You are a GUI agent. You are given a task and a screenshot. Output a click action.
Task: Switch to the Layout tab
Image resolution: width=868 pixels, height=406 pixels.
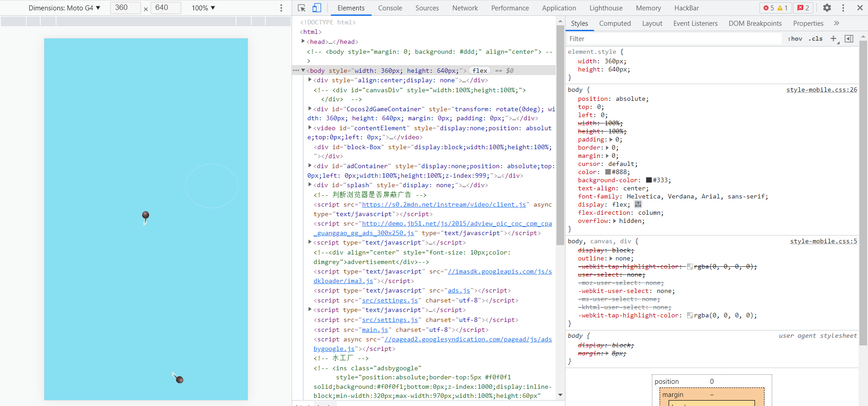click(652, 24)
